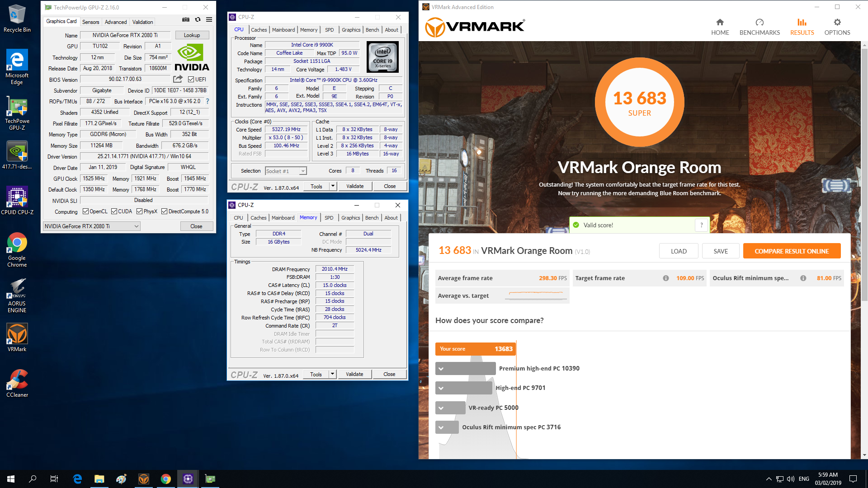Open the taskbar Action Center notifications
Screen dimensions: 868x488
tap(853, 479)
